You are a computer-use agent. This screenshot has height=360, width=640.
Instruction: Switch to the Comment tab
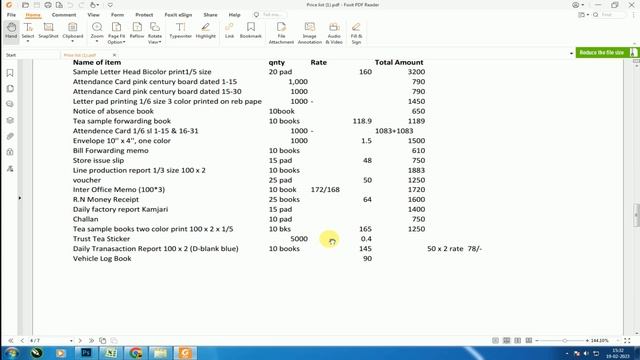pyautogui.click(x=64, y=15)
